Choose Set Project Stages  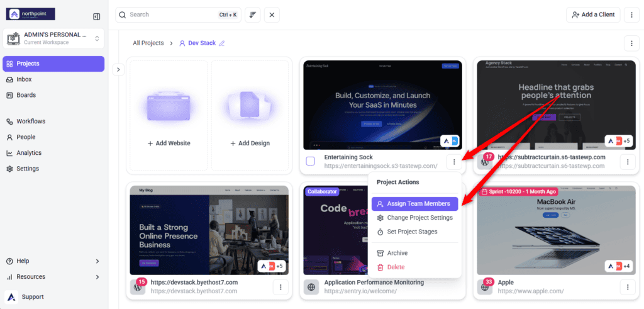click(x=415, y=232)
